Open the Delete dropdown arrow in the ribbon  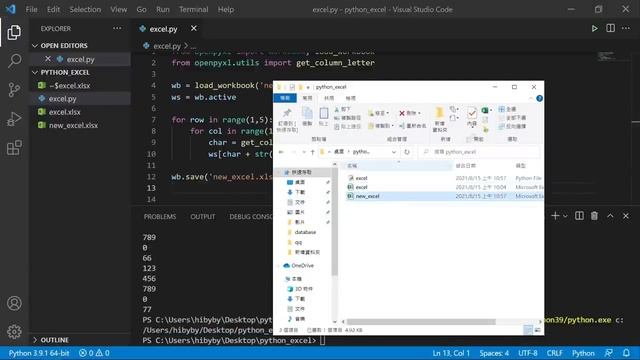pyautogui.click(x=419, y=113)
